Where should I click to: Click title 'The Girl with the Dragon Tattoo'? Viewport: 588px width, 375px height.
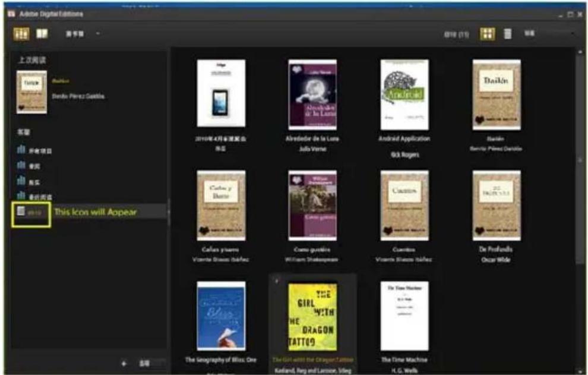(x=312, y=360)
